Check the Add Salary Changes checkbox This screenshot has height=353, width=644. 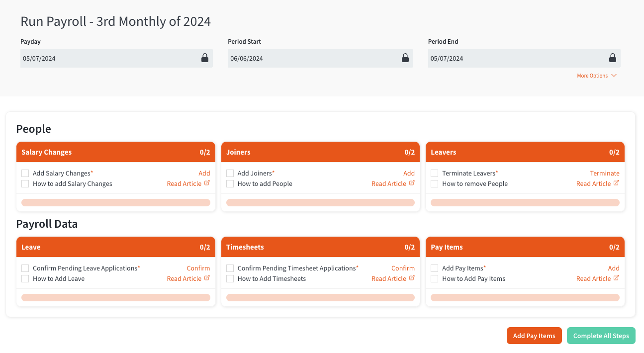pos(25,173)
